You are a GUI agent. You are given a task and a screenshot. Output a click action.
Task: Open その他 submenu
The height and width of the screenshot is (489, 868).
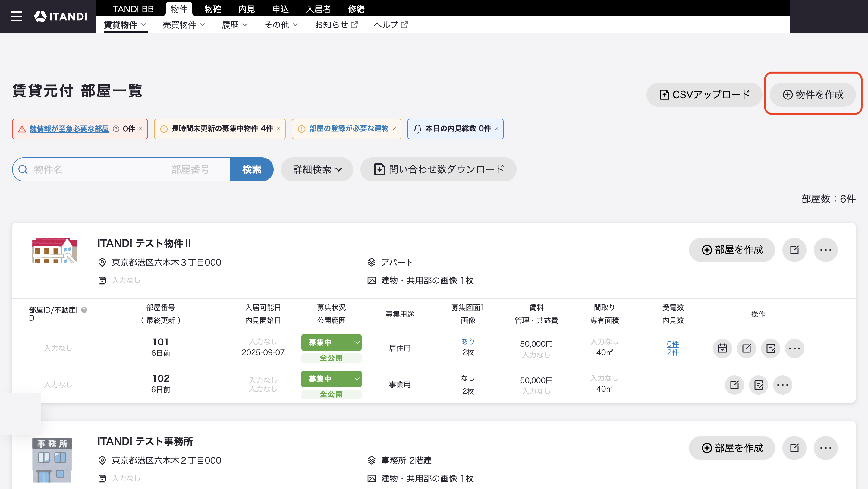coord(281,25)
